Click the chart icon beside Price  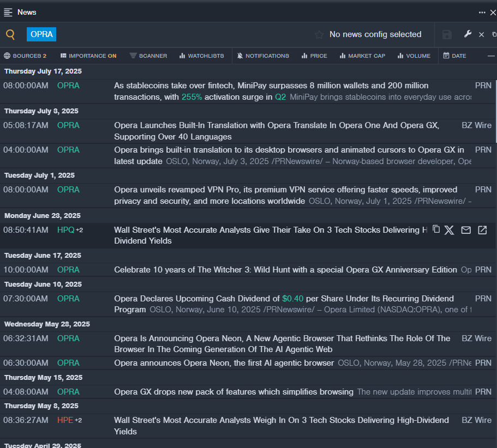(x=304, y=56)
